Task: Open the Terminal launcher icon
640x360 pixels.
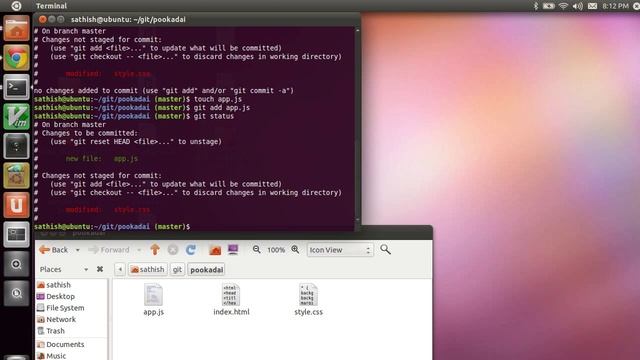Action: 16,87
